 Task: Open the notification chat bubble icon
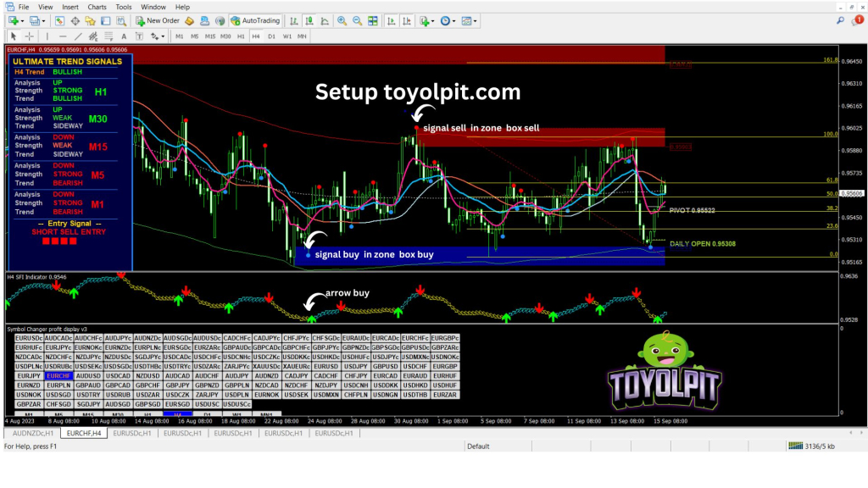pyautogui.click(x=855, y=20)
